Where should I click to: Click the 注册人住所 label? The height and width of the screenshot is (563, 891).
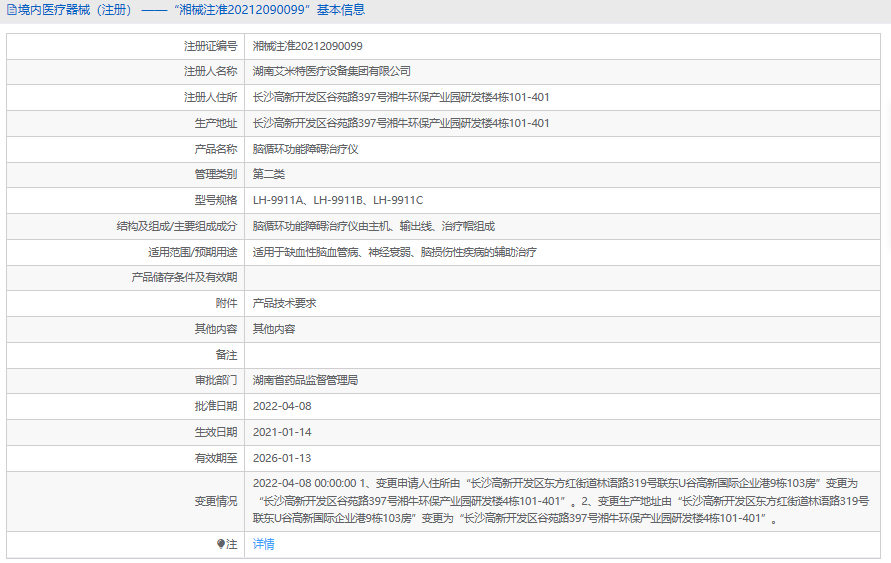[210, 97]
